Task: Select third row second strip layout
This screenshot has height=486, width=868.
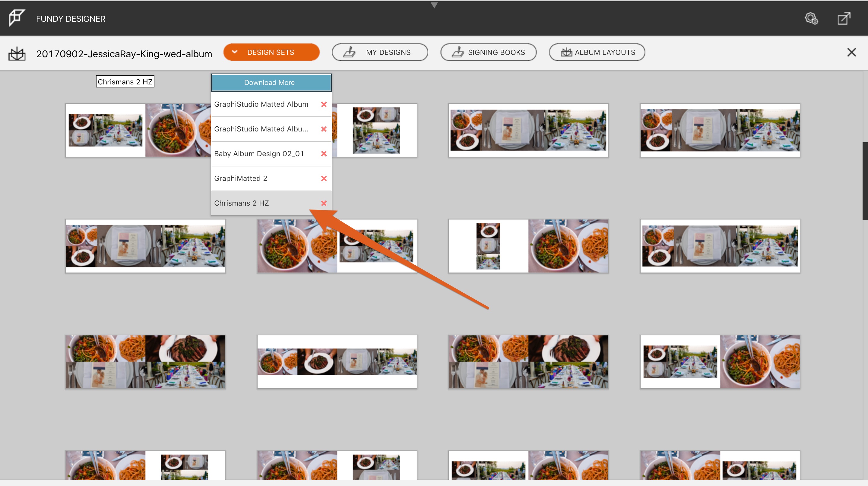Action: point(337,362)
